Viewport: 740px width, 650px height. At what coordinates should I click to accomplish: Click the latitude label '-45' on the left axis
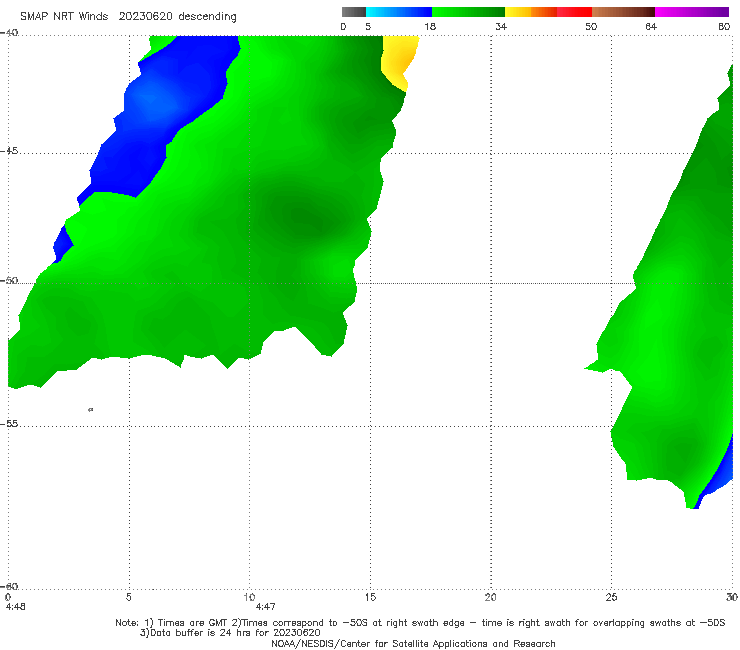(x=9, y=151)
